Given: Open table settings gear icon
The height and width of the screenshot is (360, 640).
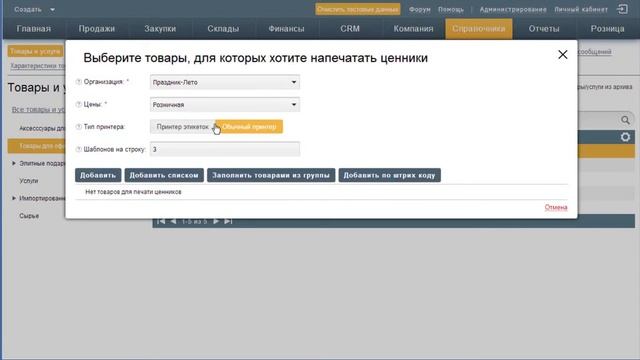Looking at the screenshot, I should click(x=625, y=137).
